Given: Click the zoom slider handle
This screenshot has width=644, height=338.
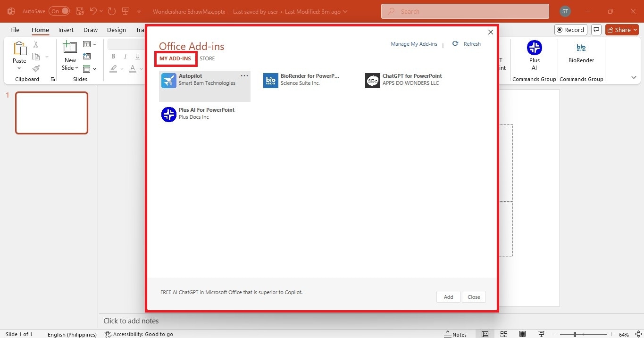Looking at the screenshot, I should pyautogui.click(x=575, y=334).
